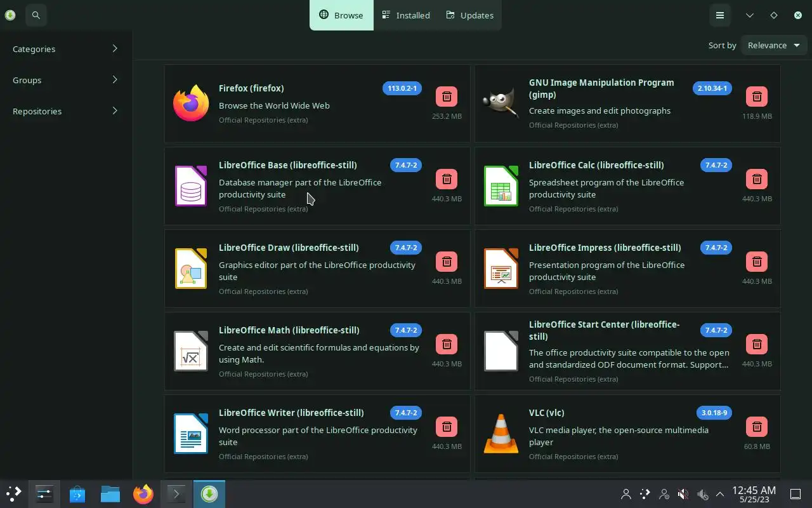Click the GIMP mascot icon
This screenshot has height=508, width=812.
pos(501,104)
